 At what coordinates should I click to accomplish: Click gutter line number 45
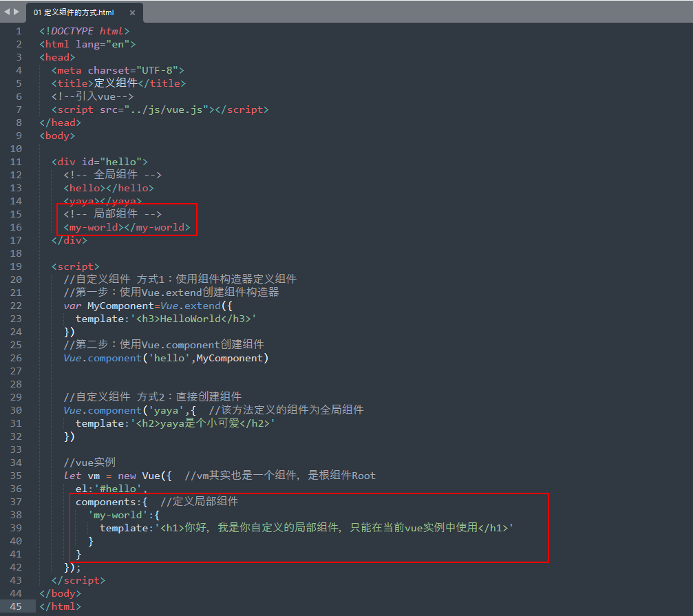[16, 606]
